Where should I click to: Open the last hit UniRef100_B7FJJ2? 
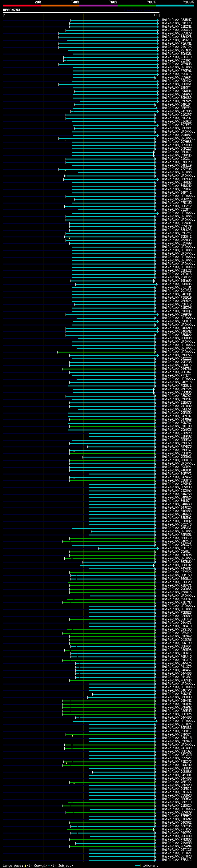tap(176, 860)
